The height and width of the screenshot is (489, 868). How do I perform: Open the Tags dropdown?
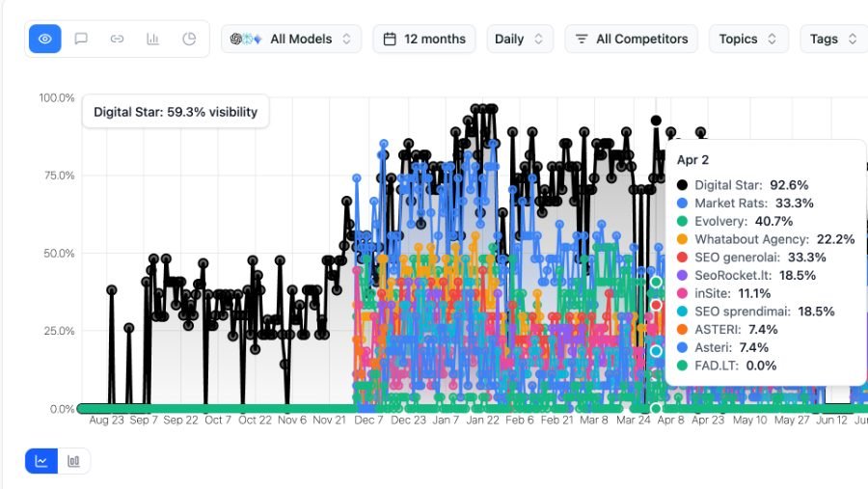click(833, 39)
